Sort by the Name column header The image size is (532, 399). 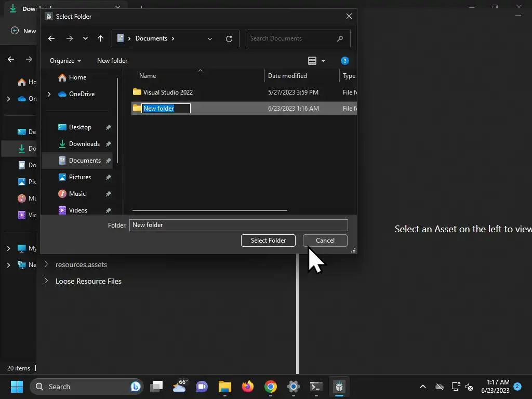click(x=148, y=76)
